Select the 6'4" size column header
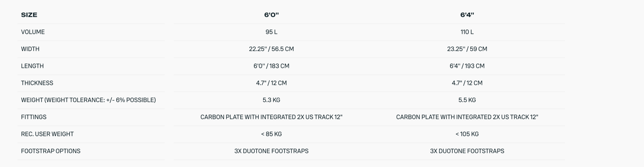 click(x=467, y=15)
